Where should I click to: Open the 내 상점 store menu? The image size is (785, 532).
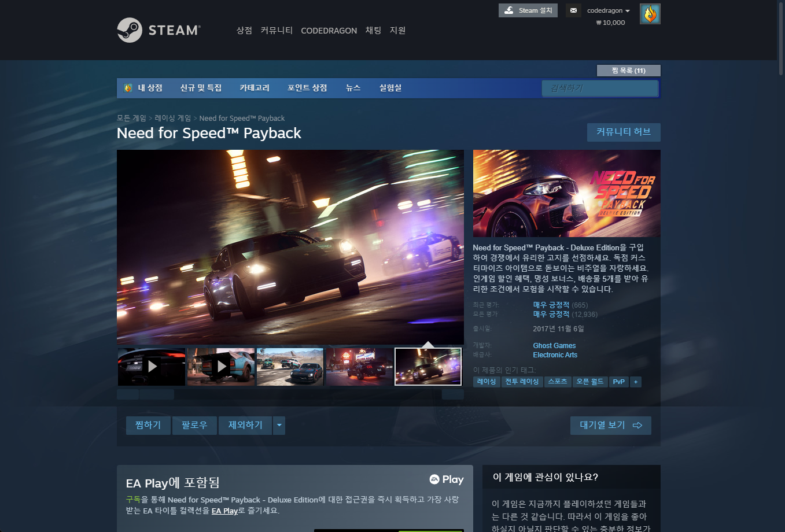click(150, 88)
